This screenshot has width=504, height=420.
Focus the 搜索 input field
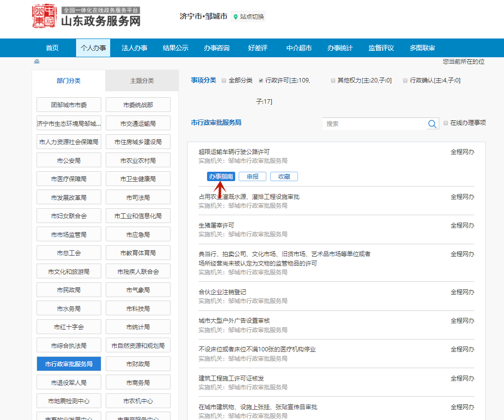click(375, 123)
